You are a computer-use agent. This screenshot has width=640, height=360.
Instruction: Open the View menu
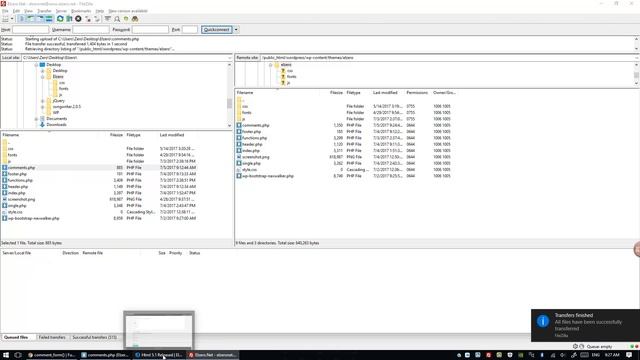[x=29, y=11]
